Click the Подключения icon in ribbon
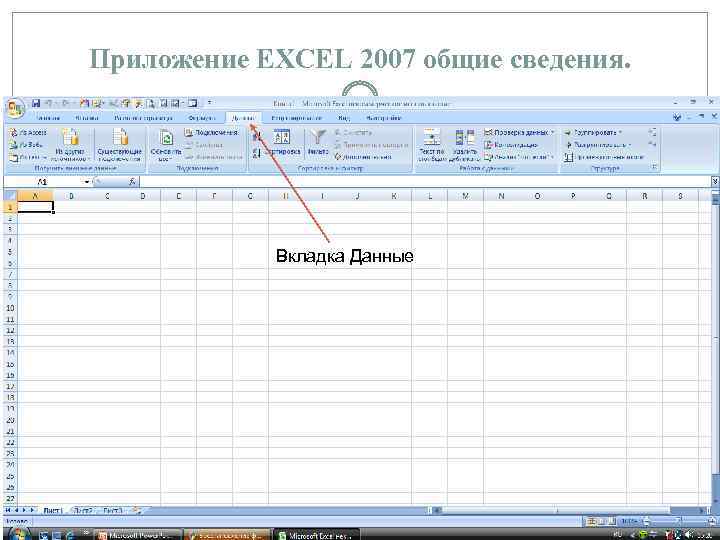The width and height of the screenshot is (720, 540). pos(189,133)
